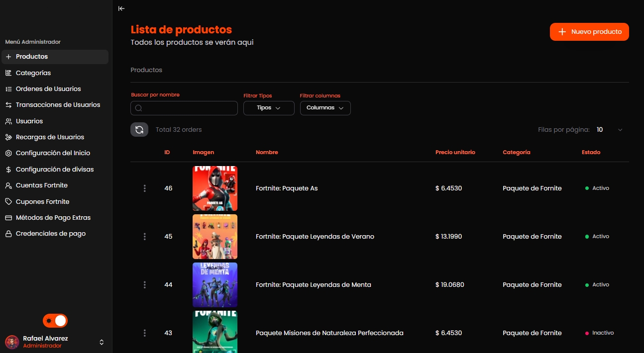Click Nuevo producto button
This screenshot has height=353, width=644.
pos(589,32)
